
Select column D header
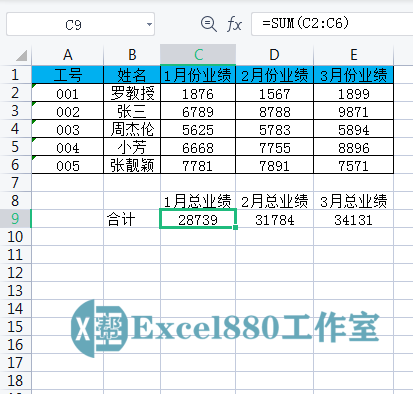274,55
